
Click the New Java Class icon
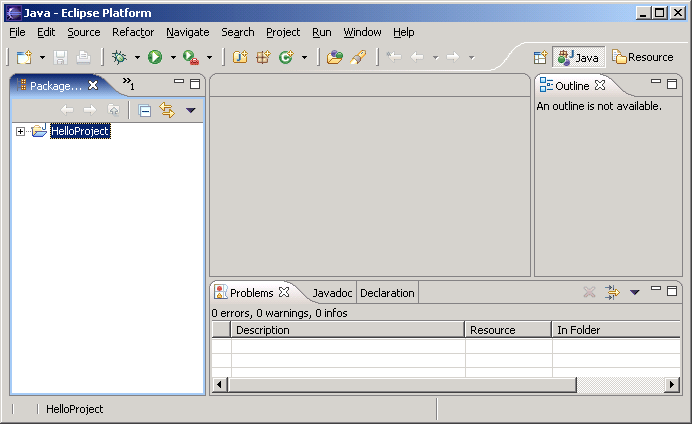pyautogui.click(x=286, y=57)
